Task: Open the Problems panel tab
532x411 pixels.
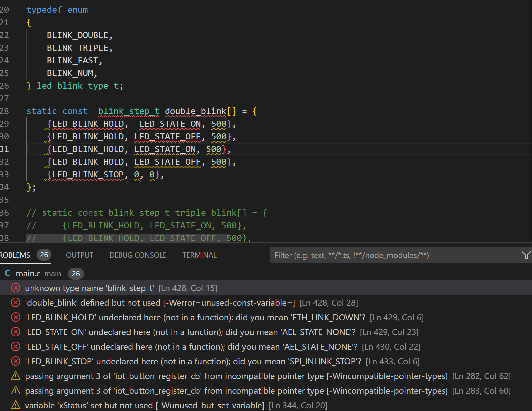Action: (15, 255)
